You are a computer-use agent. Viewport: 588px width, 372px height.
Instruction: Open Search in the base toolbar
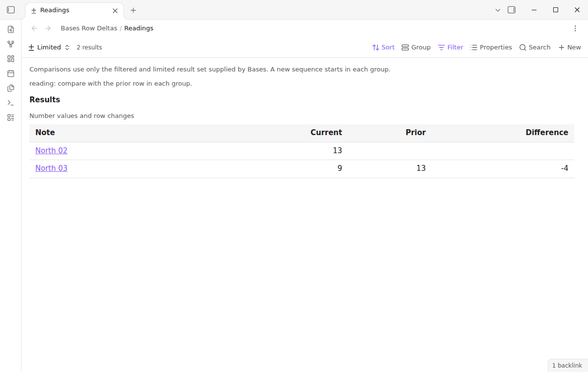535,47
